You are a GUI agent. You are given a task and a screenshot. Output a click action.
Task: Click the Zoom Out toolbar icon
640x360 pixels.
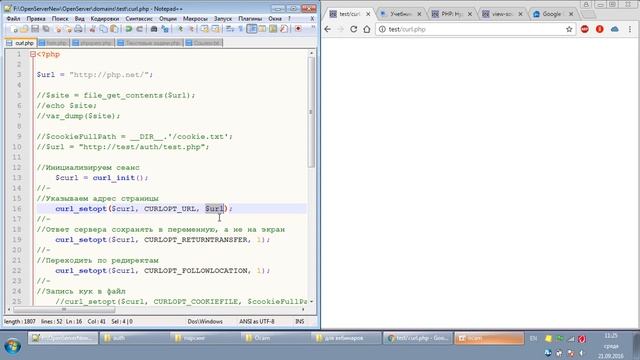(x=191, y=29)
